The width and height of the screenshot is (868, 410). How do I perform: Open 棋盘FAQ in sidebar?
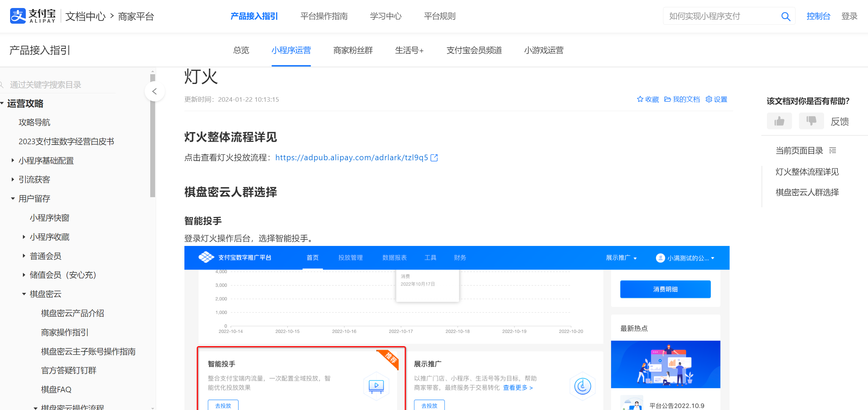pyautogui.click(x=56, y=389)
